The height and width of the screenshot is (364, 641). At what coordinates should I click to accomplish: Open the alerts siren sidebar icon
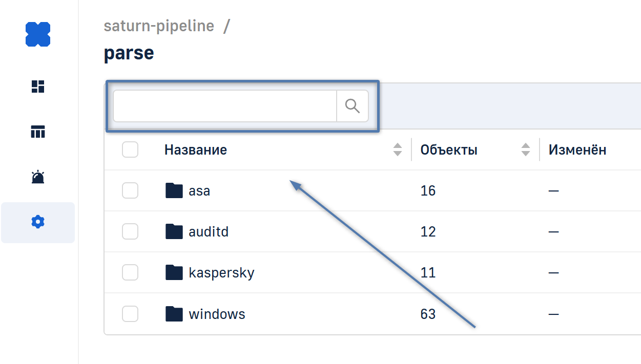[38, 177]
